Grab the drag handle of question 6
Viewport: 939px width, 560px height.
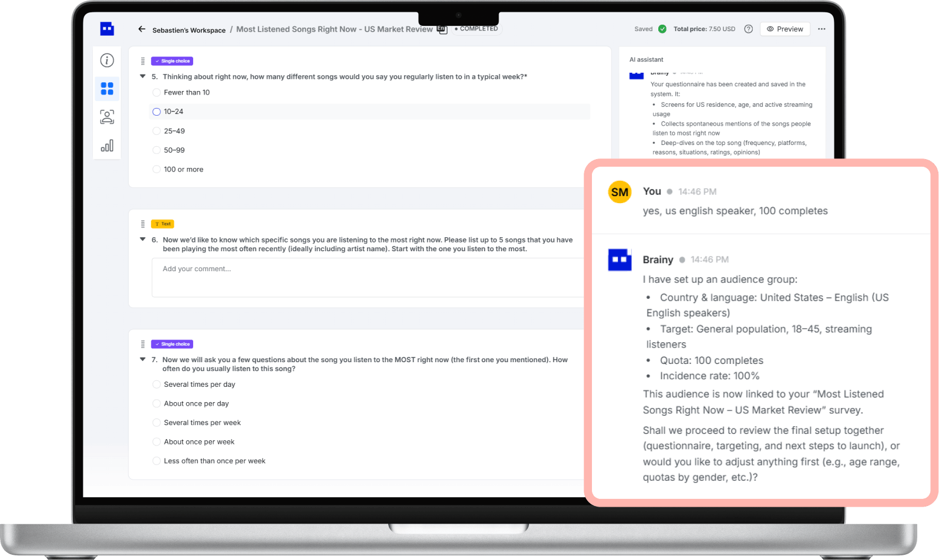tap(143, 224)
